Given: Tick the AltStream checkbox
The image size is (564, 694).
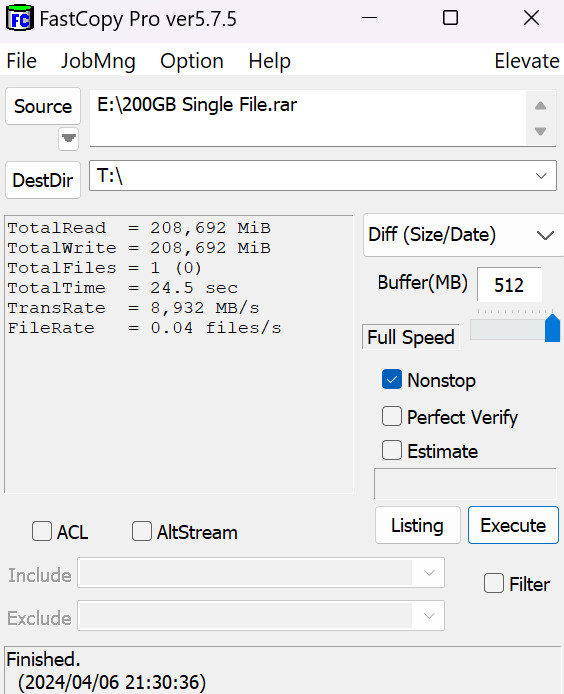Looking at the screenshot, I should point(142,531).
